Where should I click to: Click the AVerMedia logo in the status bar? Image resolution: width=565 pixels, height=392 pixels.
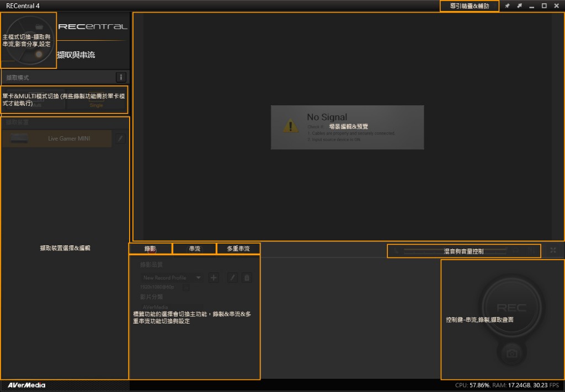click(26, 385)
